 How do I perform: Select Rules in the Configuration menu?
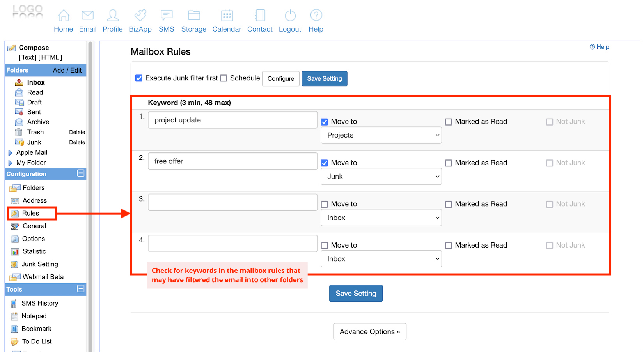[x=30, y=213]
